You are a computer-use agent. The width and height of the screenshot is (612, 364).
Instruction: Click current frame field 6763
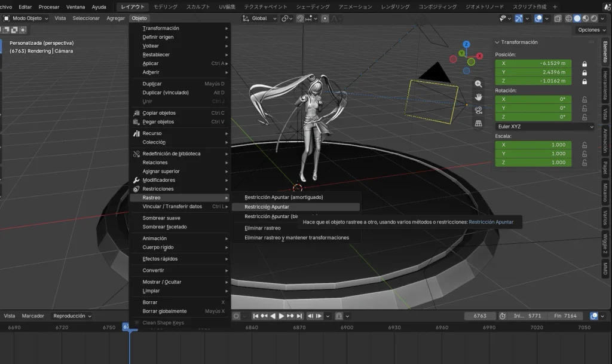[x=480, y=316]
